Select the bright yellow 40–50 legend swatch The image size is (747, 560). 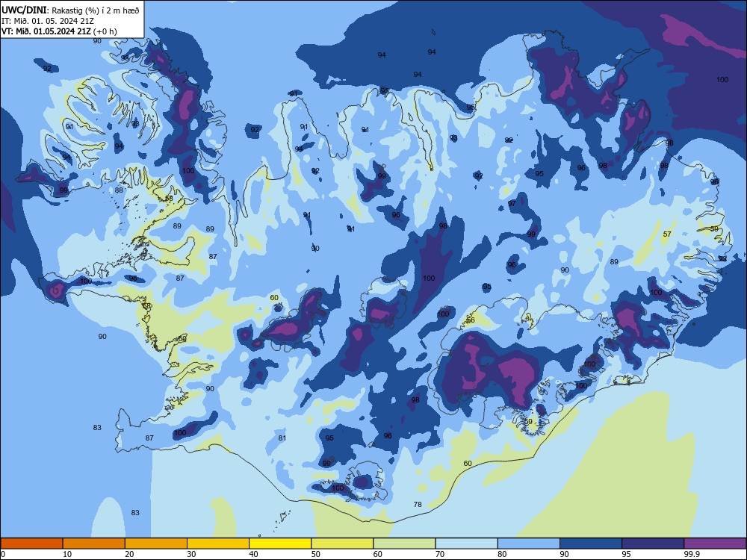[280, 544]
